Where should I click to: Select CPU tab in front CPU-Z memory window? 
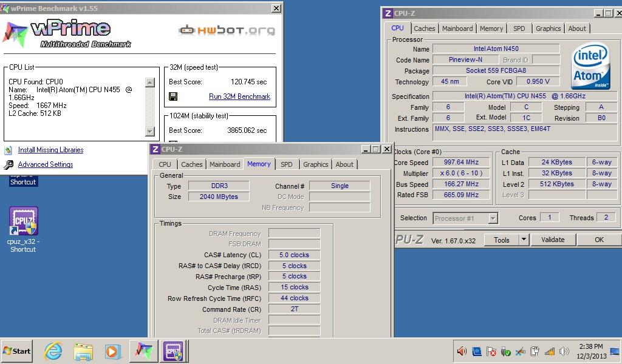165,164
